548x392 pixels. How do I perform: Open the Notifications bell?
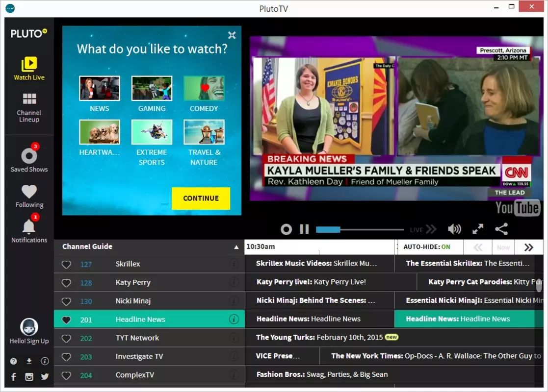[29, 229]
